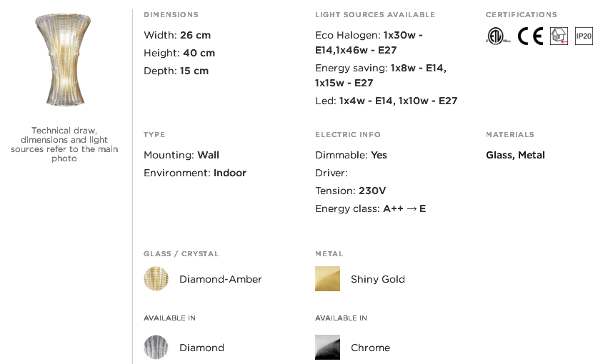The width and height of the screenshot is (598, 364).
Task: Open the wall lamp product thumbnail
Action: (64, 60)
